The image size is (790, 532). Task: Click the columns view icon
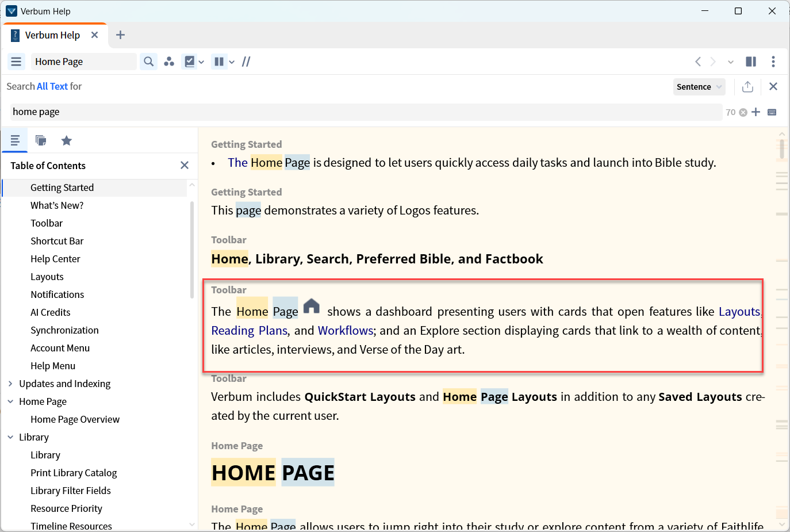coord(219,62)
